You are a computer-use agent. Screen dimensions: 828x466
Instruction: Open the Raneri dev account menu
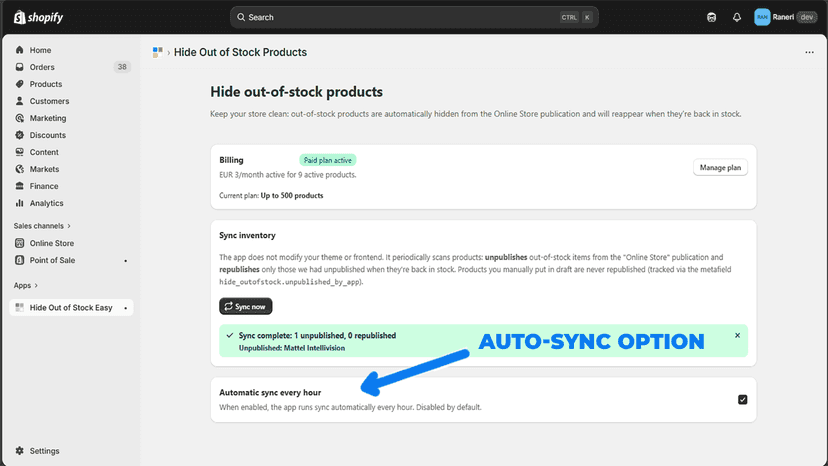[x=786, y=17]
